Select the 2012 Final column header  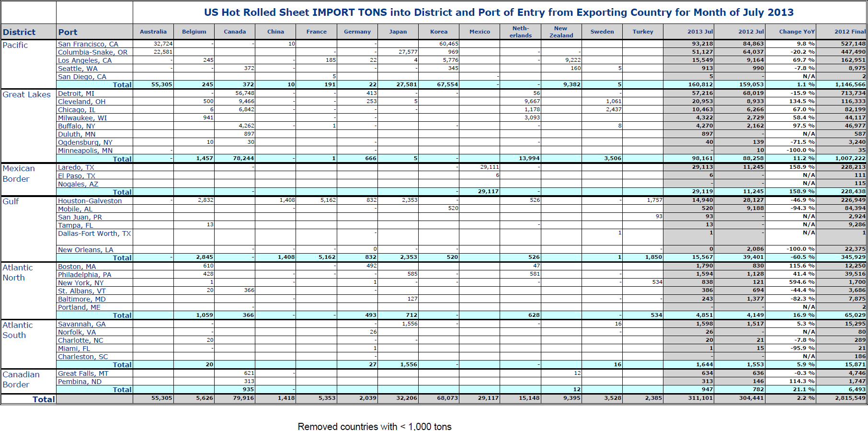(849, 32)
